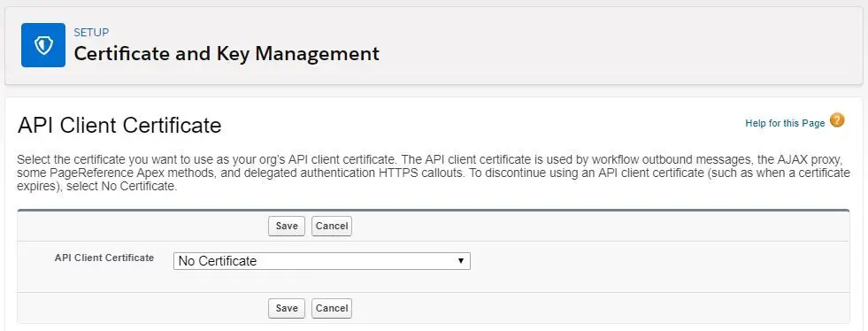Open the API Client Certificate dropdown
Image resolution: width=868 pixels, height=331 pixels.
[x=321, y=261]
